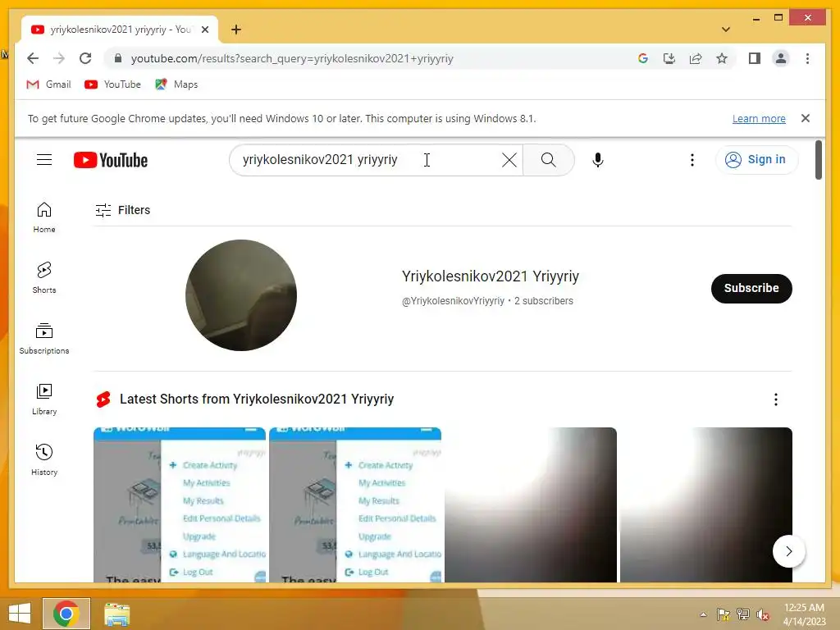This screenshot has height=630, width=840.
Task: Open the Maps bookmark
Action: [176, 84]
